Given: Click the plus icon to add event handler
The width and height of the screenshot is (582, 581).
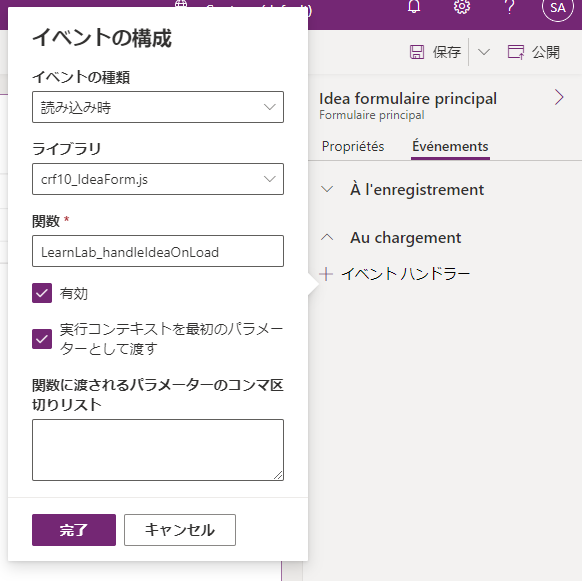Looking at the screenshot, I should point(326,274).
